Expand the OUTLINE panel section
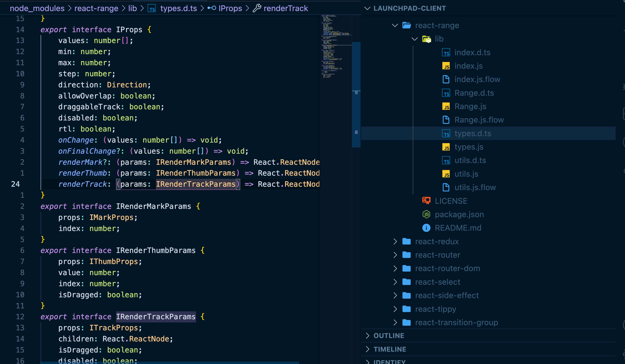Viewport: 625px width, 364px height. click(389, 335)
